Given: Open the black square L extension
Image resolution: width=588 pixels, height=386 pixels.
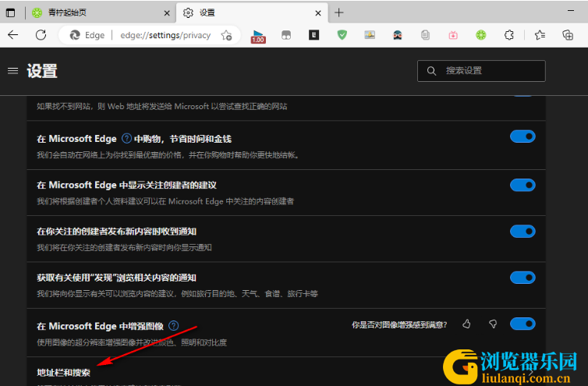Looking at the screenshot, I should (x=313, y=35).
